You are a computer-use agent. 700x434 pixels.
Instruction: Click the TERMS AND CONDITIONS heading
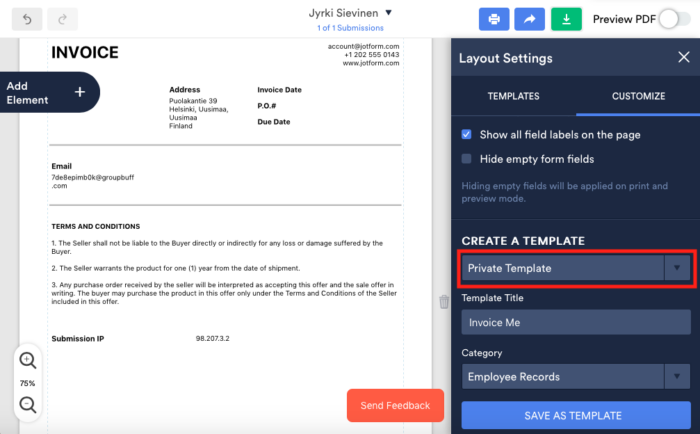point(96,226)
